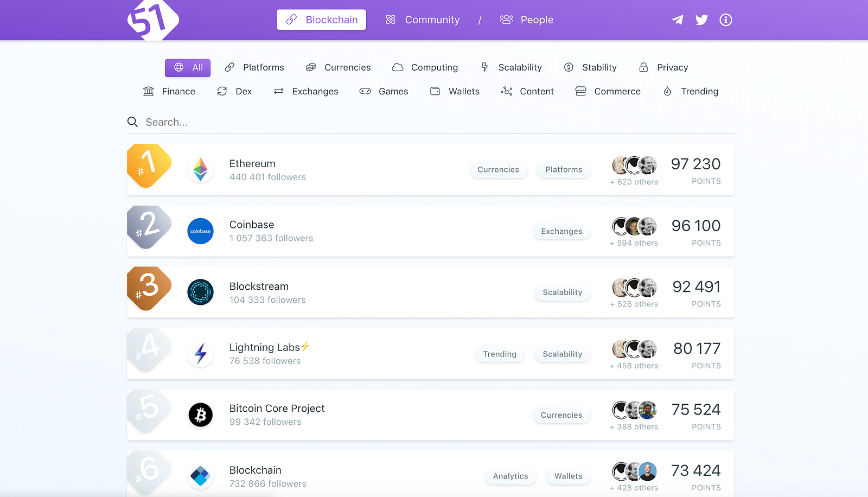
Task: Click the Ethereum logo
Action: (x=201, y=170)
